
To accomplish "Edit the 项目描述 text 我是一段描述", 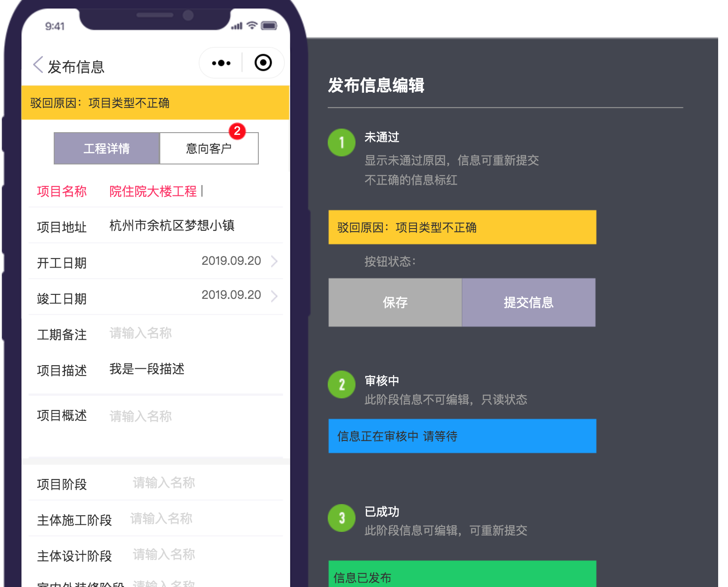I will click(147, 369).
